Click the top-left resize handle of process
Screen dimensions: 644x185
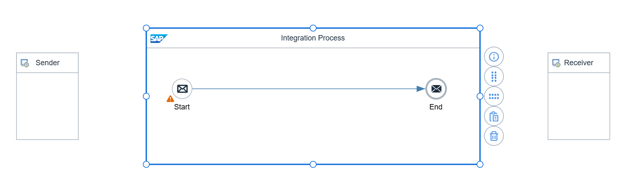(146, 28)
